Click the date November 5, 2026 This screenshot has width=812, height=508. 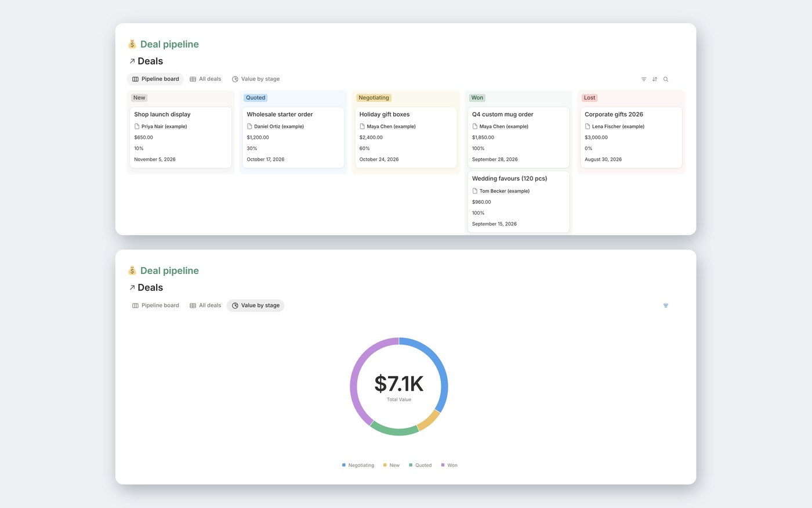pyautogui.click(x=155, y=159)
